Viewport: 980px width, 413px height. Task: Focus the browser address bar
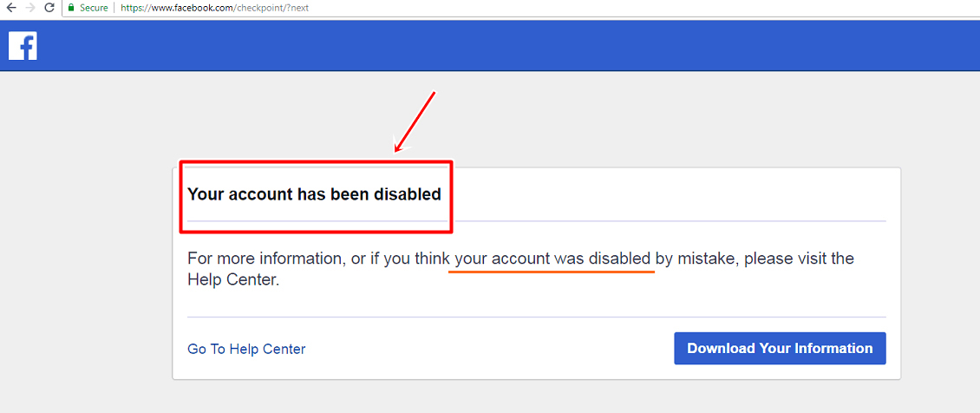[x=520, y=8]
